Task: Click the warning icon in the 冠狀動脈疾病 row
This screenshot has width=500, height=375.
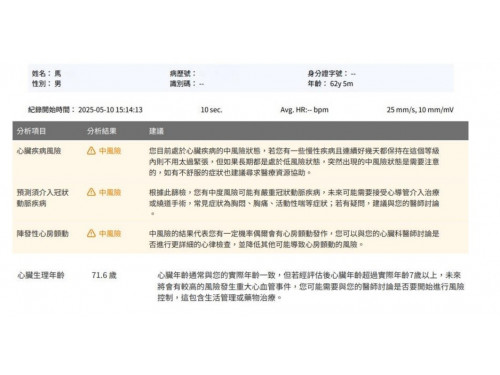Action: pyautogui.click(x=91, y=192)
